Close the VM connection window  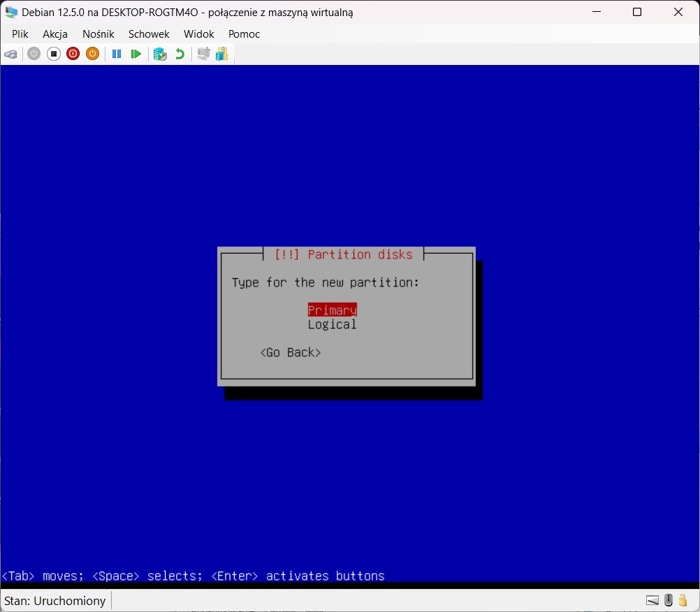click(678, 12)
